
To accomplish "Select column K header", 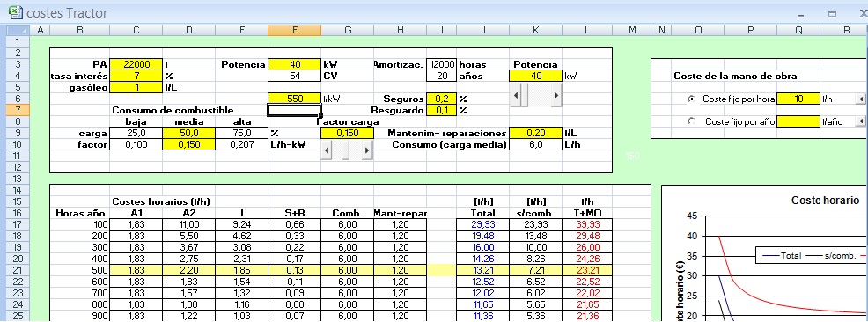I will click(x=535, y=31).
